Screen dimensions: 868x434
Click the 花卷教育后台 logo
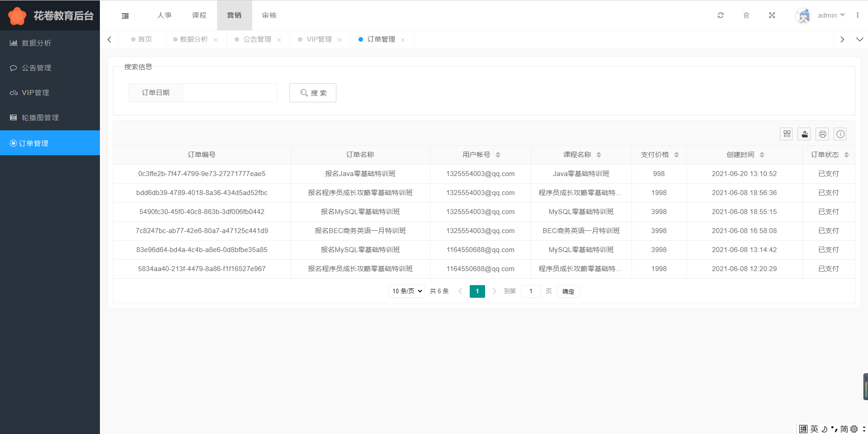point(50,16)
